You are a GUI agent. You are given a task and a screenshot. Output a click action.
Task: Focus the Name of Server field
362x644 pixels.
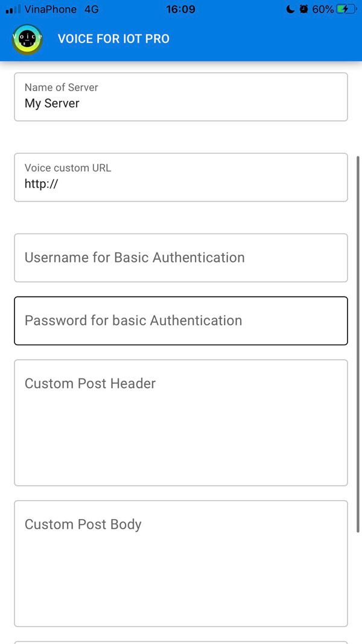(181, 97)
